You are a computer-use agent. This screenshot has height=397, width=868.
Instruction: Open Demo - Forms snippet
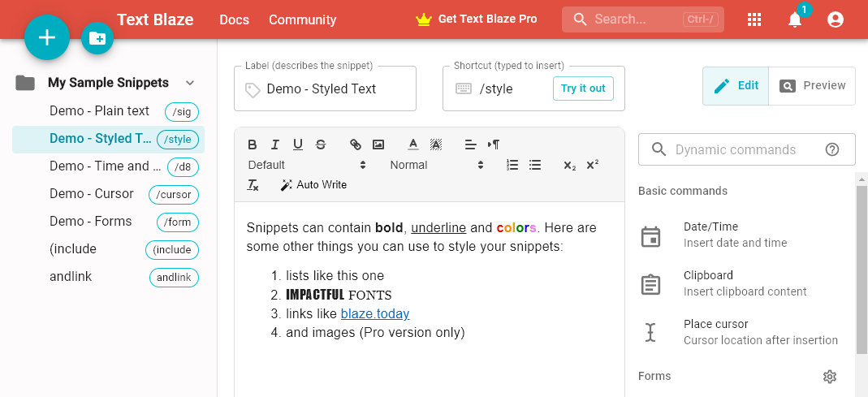[x=109, y=222]
